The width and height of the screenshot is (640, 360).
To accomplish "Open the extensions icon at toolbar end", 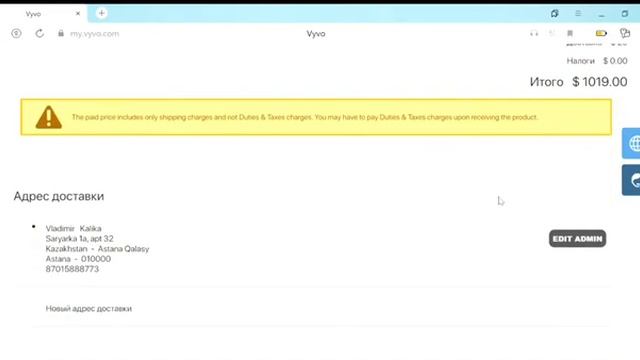I will click(625, 33).
